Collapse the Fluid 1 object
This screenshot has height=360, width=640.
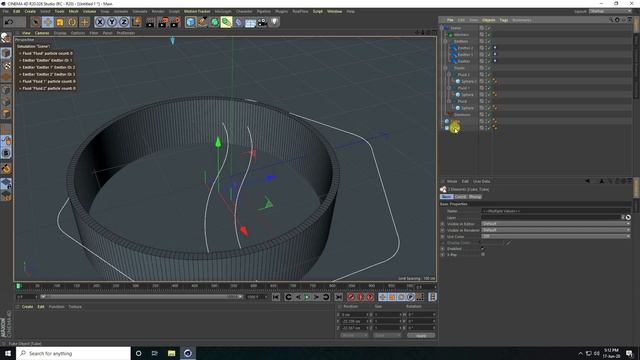(x=449, y=88)
